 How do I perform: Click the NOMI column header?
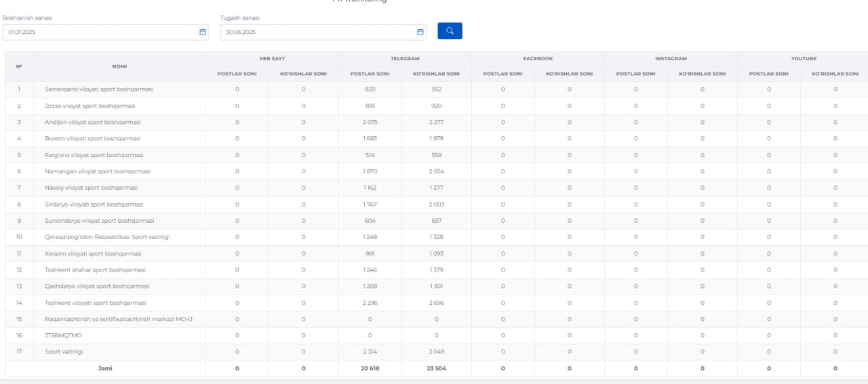[x=119, y=66]
